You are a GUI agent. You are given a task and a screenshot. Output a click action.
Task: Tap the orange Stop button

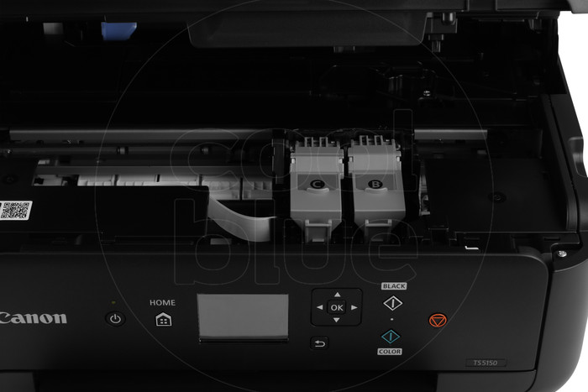pyautogui.click(x=438, y=320)
